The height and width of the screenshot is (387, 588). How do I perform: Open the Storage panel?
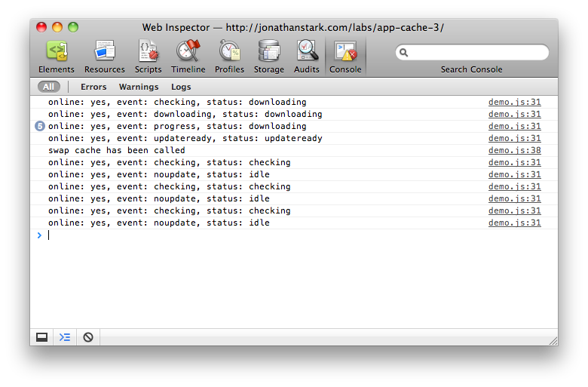pos(269,57)
